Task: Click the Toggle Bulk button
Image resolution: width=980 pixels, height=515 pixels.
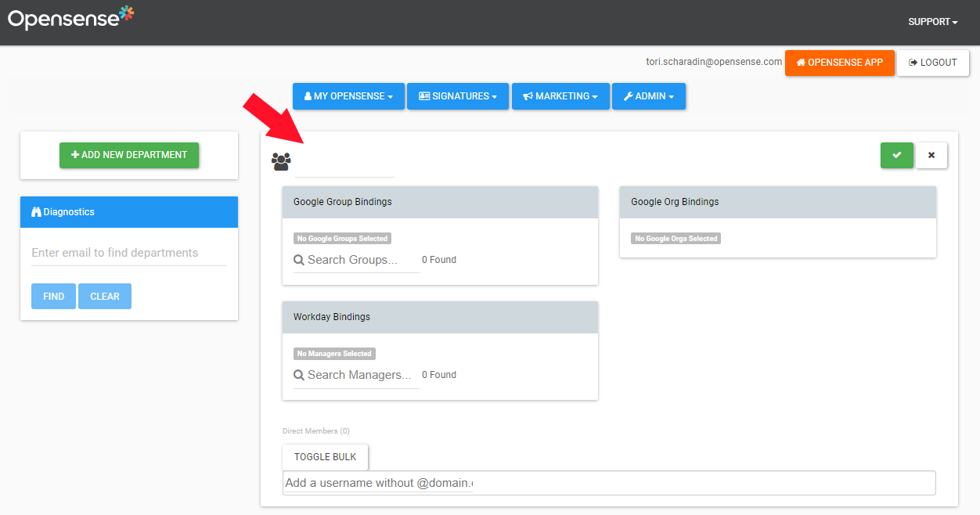Action: coord(325,457)
